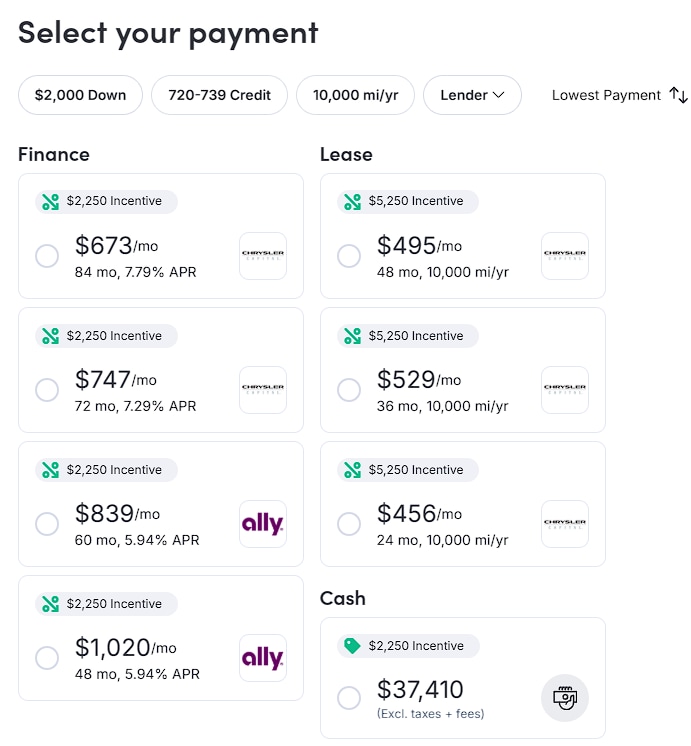Image resolution: width=691 pixels, height=746 pixels.
Task: Click the green tag icon on Cash offer
Action: (x=352, y=646)
